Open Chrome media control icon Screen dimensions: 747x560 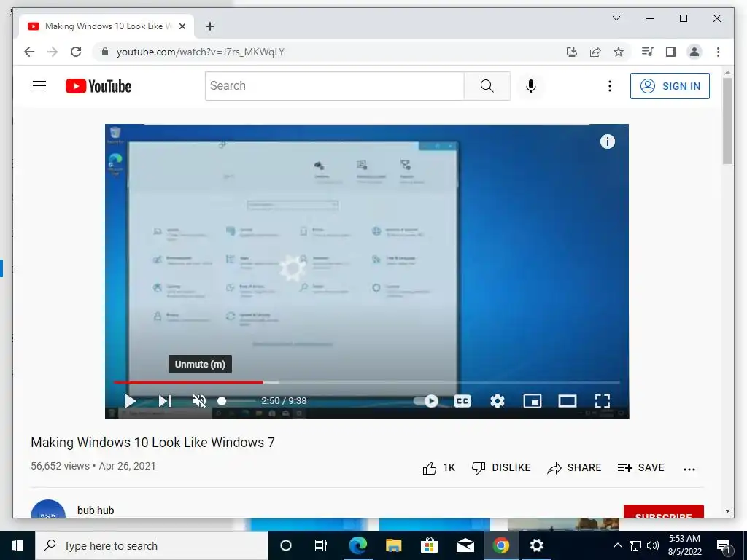point(648,52)
